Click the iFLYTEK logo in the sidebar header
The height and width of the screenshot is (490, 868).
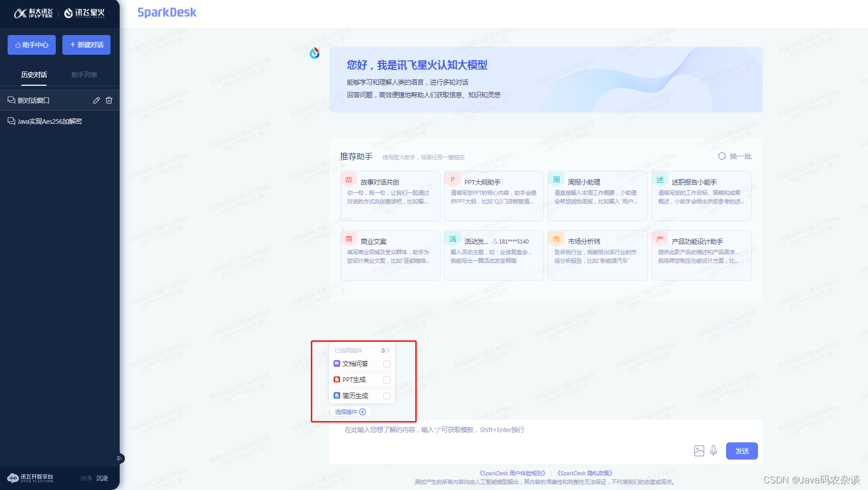click(x=33, y=13)
